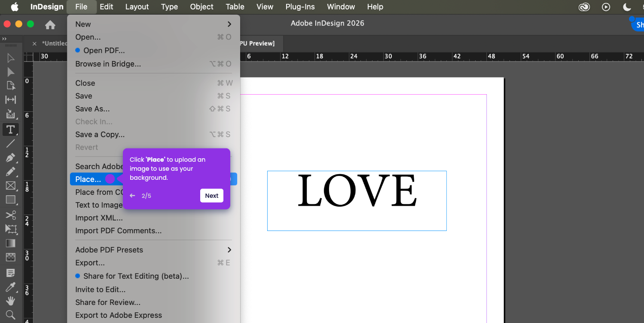This screenshot has width=644, height=323.
Task: Open the InDesign application menu
Action: 47,7
